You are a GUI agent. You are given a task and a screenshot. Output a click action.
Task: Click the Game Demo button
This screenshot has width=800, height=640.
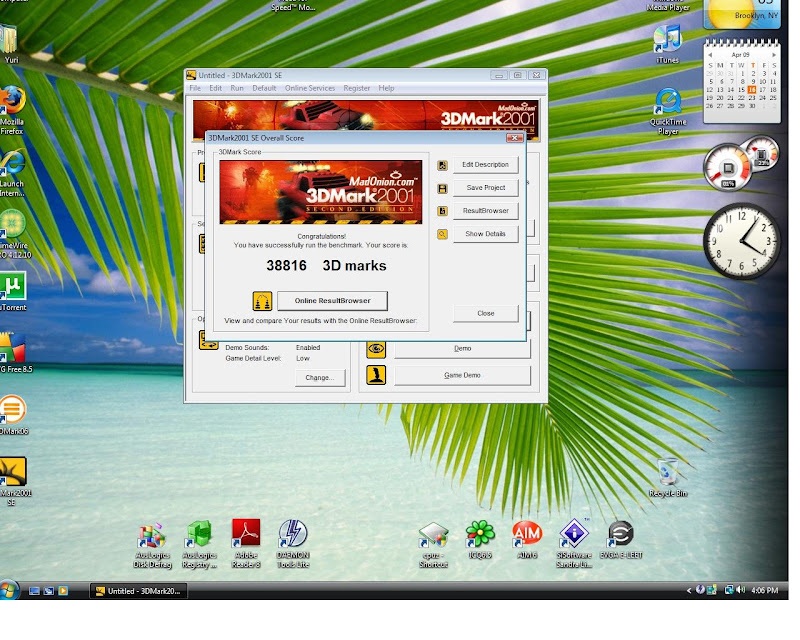(462, 376)
